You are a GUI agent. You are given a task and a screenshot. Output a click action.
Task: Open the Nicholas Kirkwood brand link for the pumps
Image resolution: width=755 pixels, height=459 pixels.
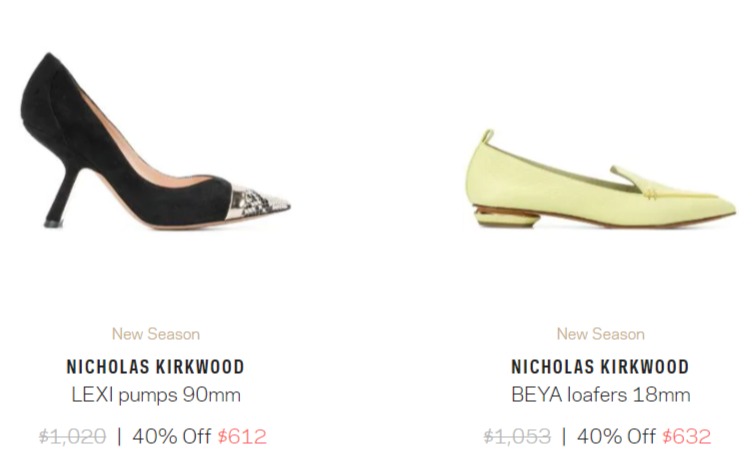click(156, 367)
